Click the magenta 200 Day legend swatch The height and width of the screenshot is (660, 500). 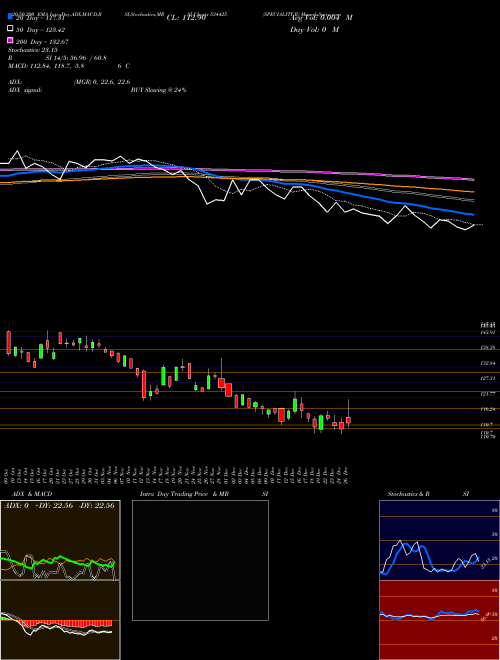[10, 40]
